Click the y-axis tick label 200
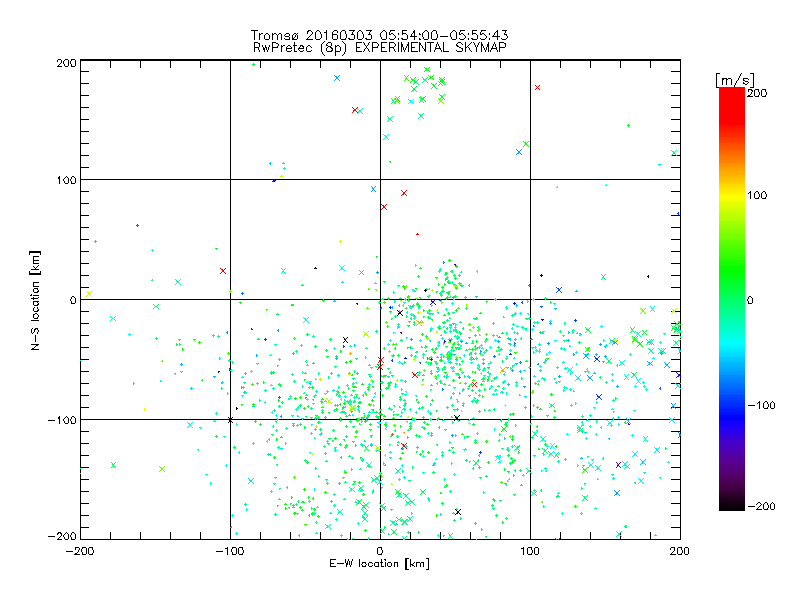 66,63
